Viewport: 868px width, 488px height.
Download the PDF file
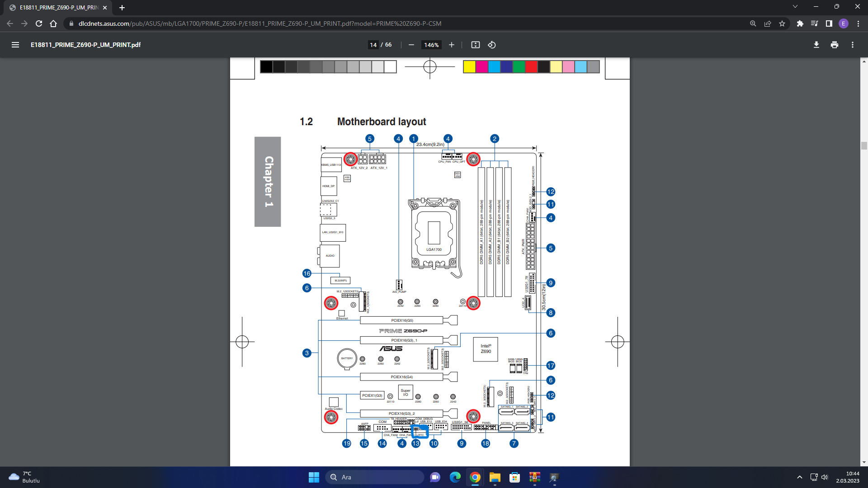point(816,45)
